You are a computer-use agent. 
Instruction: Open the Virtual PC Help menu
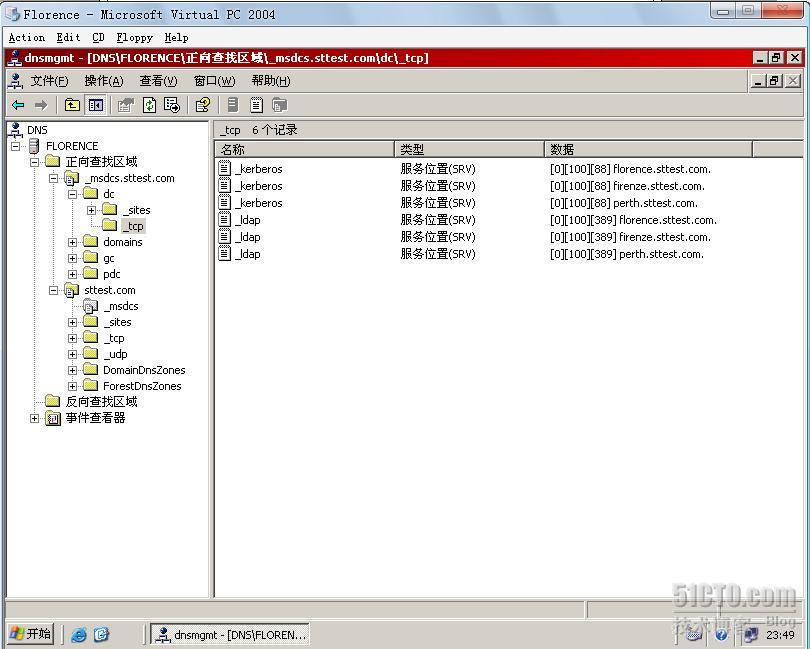177,38
